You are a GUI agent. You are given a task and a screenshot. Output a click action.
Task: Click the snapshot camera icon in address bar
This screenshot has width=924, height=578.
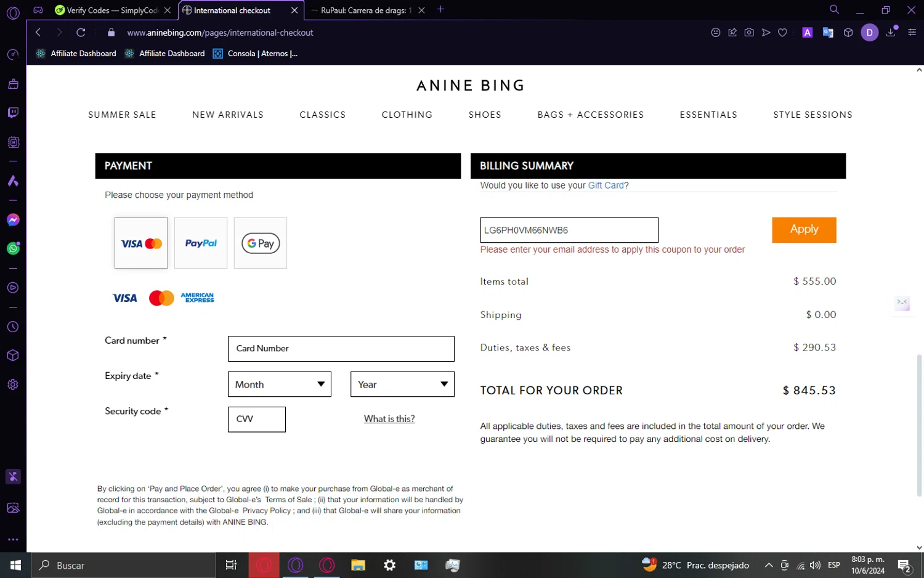coord(749,33)
